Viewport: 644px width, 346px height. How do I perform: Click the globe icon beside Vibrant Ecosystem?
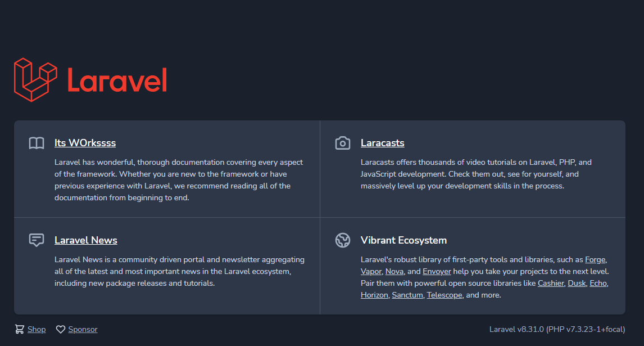pyautogui.click(x=343, y=240)
